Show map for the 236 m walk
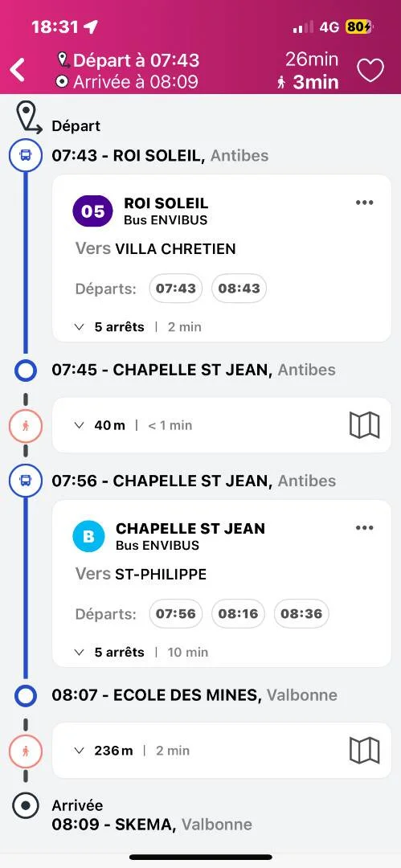Image resolution: width=401 pixels, height=868 pixels. pos(365,751)
